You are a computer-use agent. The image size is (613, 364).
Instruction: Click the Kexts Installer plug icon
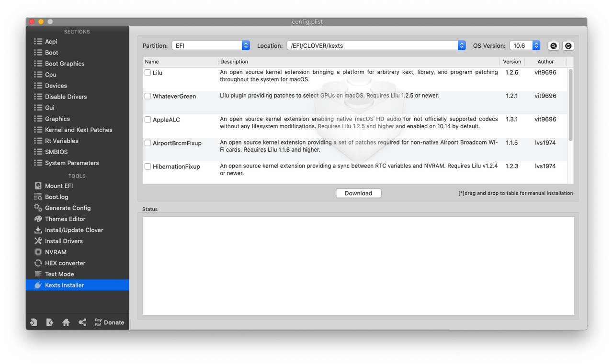pos(38,285)
